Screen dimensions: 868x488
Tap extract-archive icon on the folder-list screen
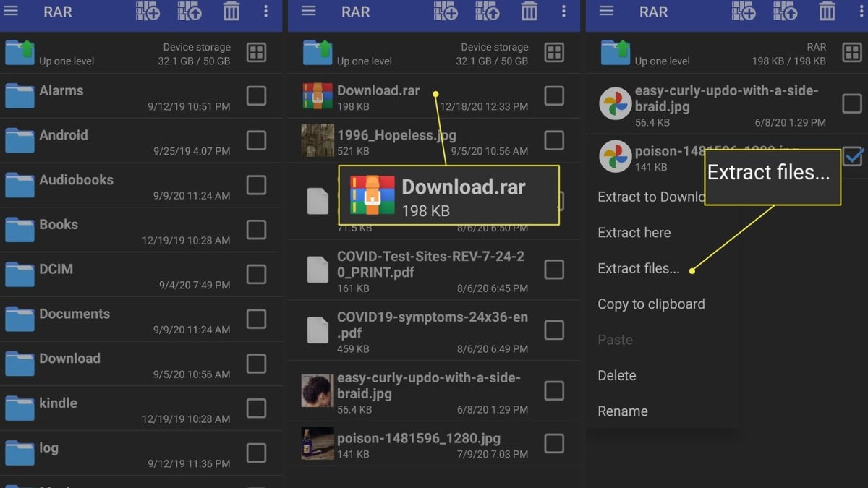pos(190,11)
